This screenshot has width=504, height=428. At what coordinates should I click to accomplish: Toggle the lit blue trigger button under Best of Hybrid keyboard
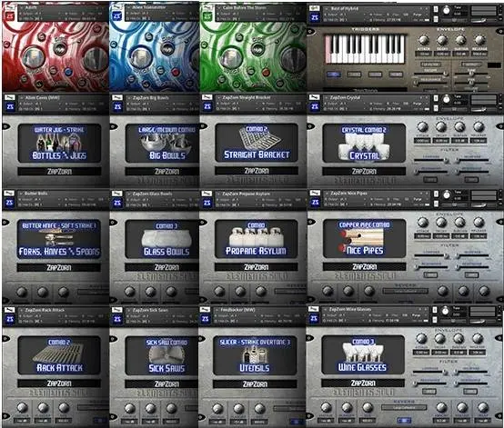[x=334, y=75]
